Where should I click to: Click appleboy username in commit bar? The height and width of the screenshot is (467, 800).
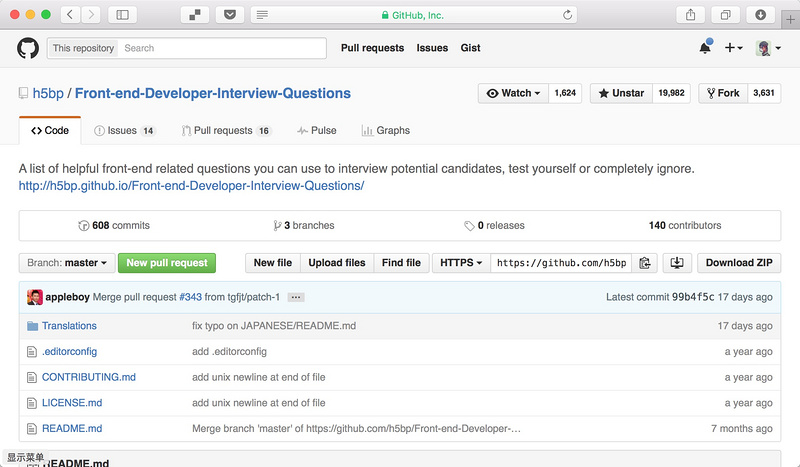(67, 297)
